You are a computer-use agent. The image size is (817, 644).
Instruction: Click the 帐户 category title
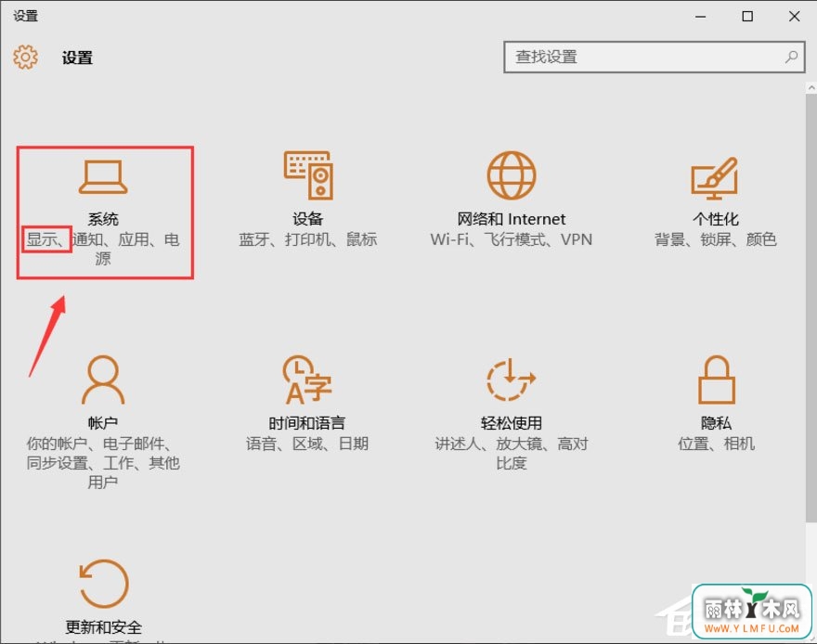[x=103, y=423]
